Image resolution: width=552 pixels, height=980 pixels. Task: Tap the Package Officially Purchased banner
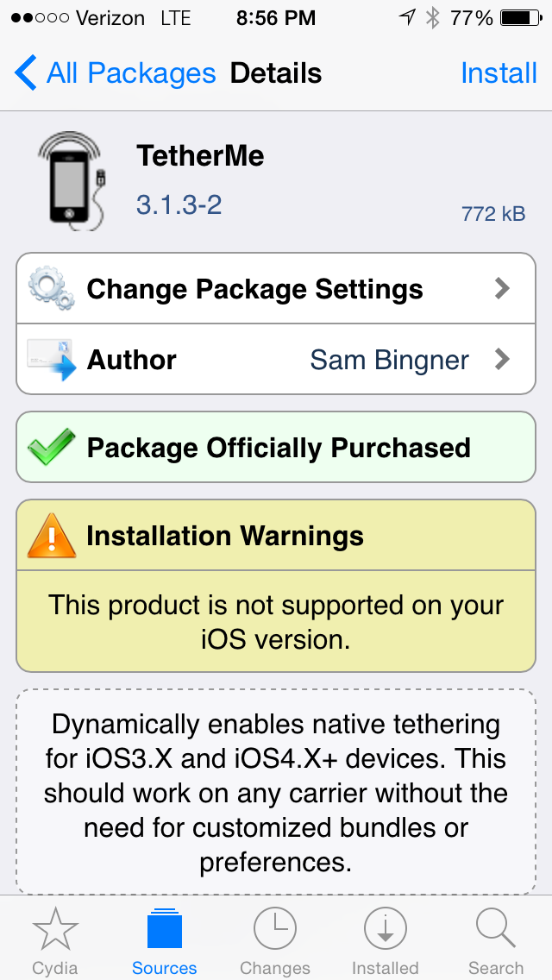point(276,447)
